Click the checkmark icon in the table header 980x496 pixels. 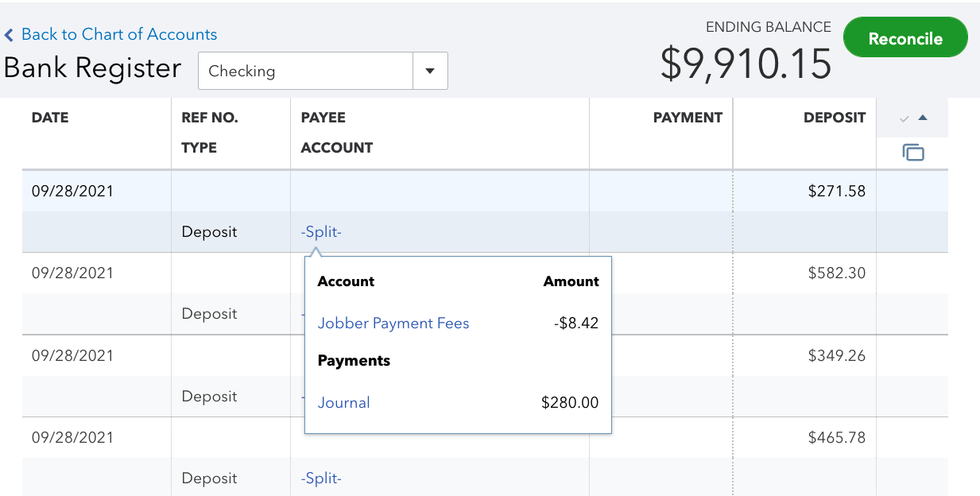[904, 118]
